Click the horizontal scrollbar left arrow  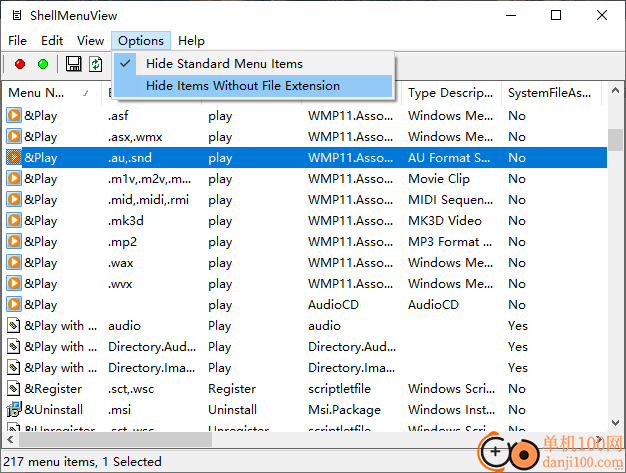(x=10, y=440)
